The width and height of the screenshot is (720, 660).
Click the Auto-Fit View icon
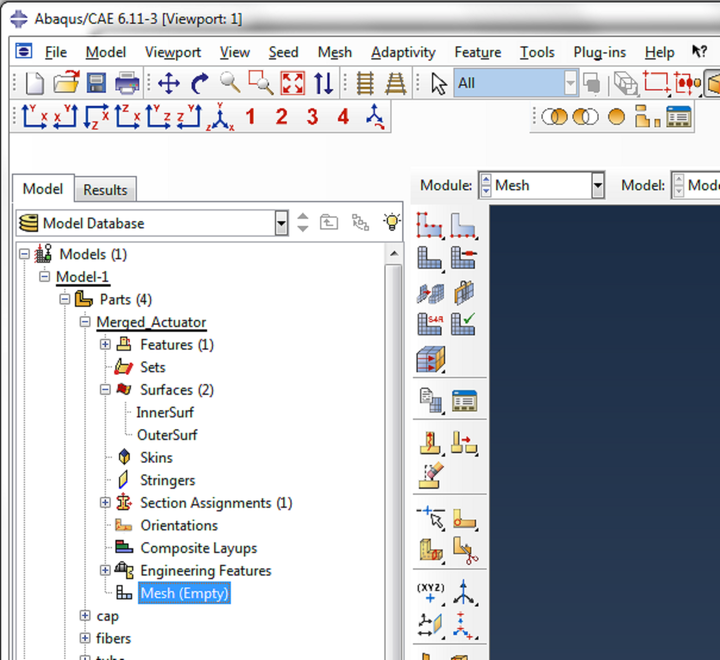(x=292, y=84)
